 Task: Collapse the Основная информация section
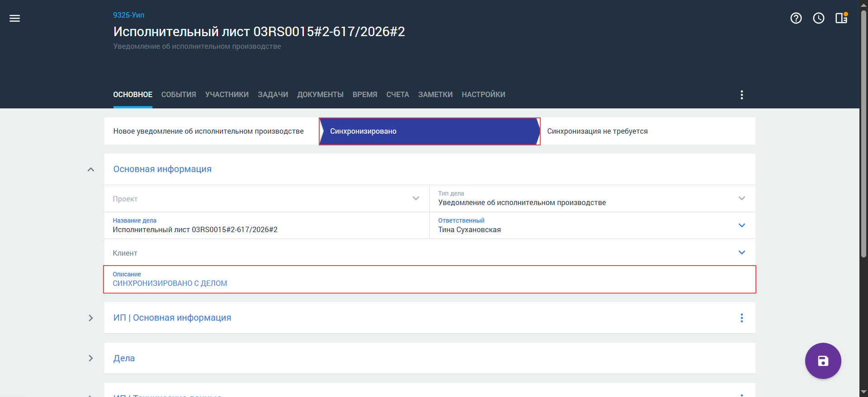coord(91,169)
